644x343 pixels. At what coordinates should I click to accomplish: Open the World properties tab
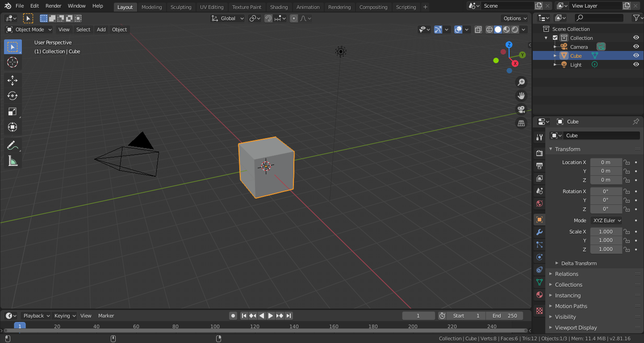click(x=539, y=203)
